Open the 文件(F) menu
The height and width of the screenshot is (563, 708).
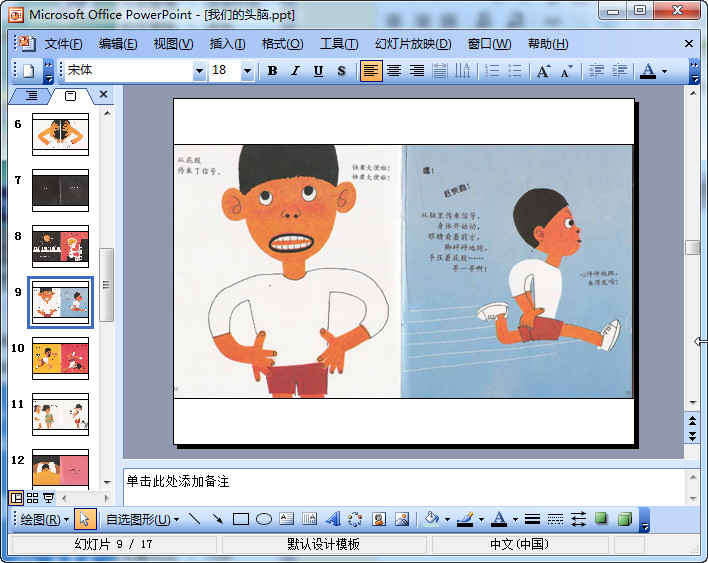pyautogui.click(x=63, y=44)
